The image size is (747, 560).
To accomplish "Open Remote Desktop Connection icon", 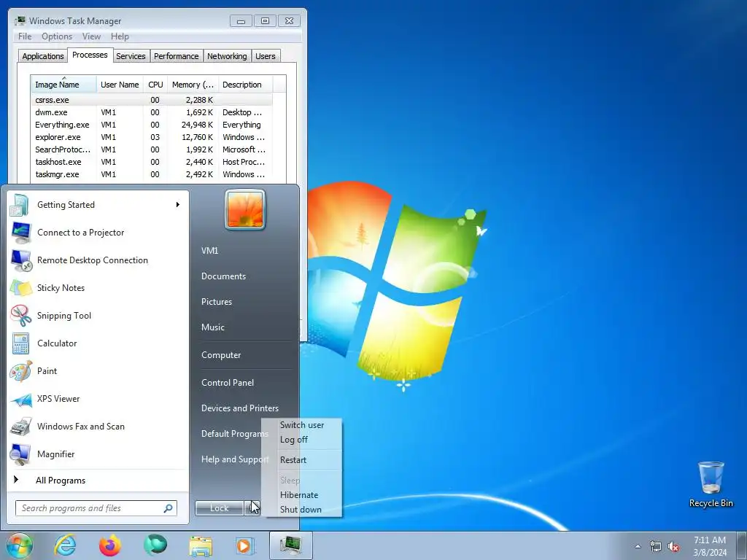I will pos(20,260).
